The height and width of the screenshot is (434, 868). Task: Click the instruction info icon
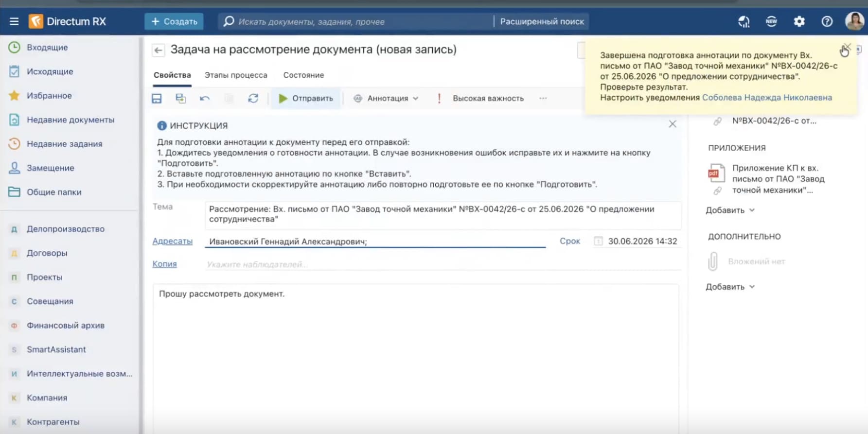[x=162, y=126]
